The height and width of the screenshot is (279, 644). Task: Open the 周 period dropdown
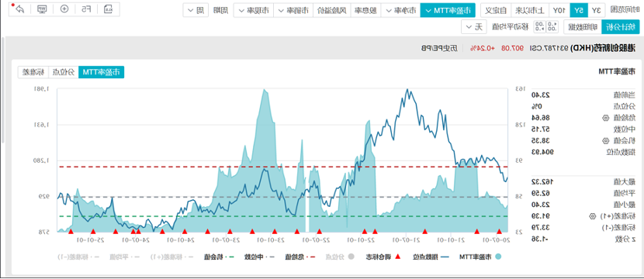tap(196, 10)
